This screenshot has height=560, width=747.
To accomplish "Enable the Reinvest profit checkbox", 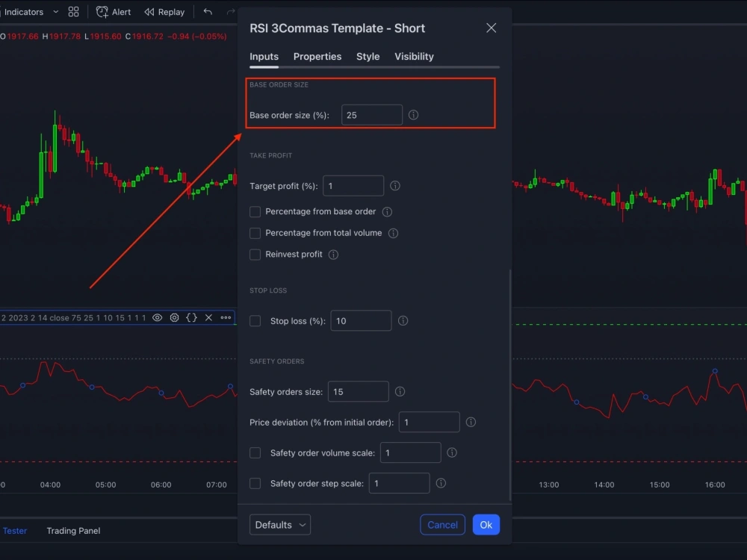I will tap(255, 255).
